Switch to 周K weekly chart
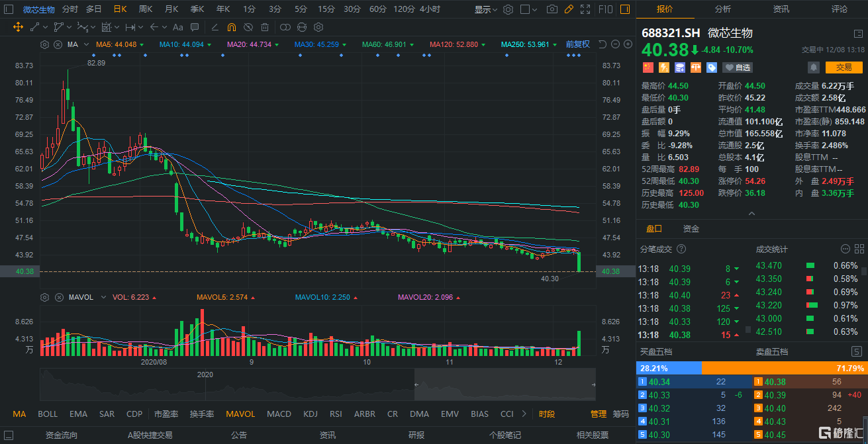 click(x=146, y=9)
